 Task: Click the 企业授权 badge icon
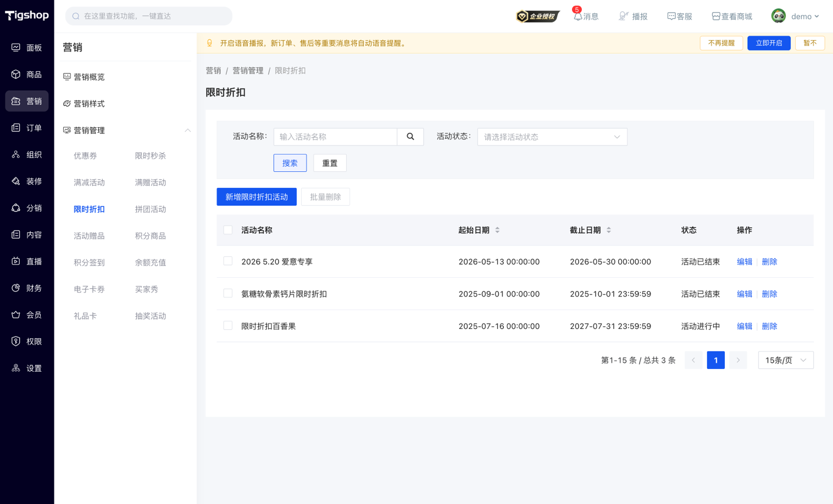(537, 16)
